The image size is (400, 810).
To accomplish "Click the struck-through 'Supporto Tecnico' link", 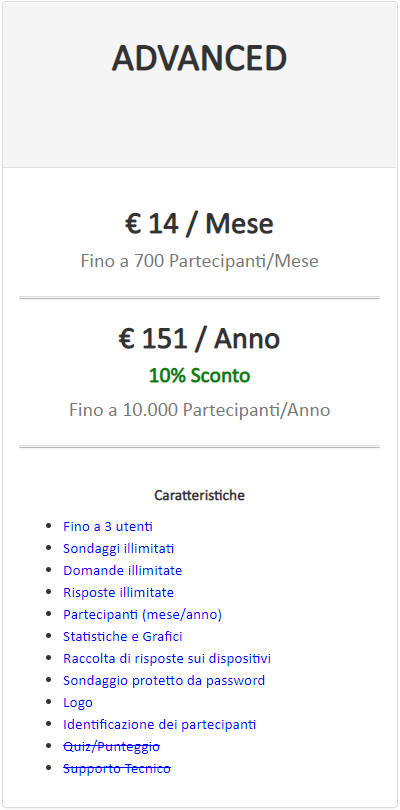I will click(117, 769).
